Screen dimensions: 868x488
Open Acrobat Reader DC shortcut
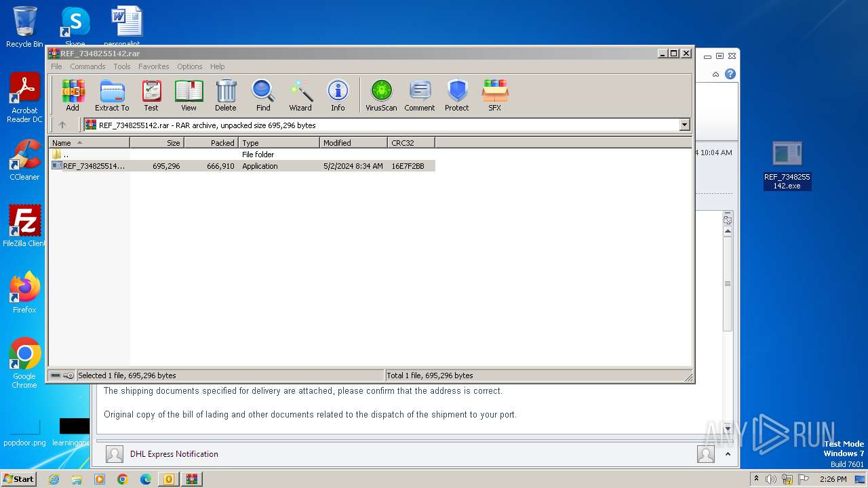24,98
